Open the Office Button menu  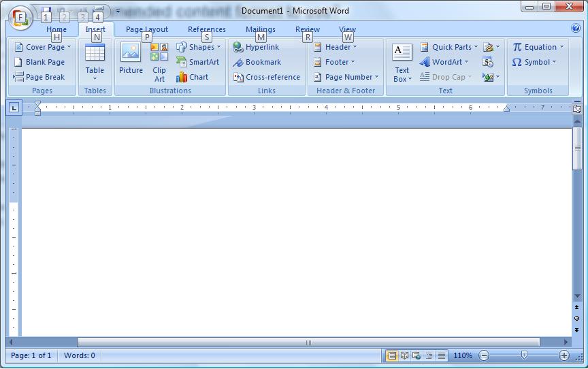pos(20,18)
